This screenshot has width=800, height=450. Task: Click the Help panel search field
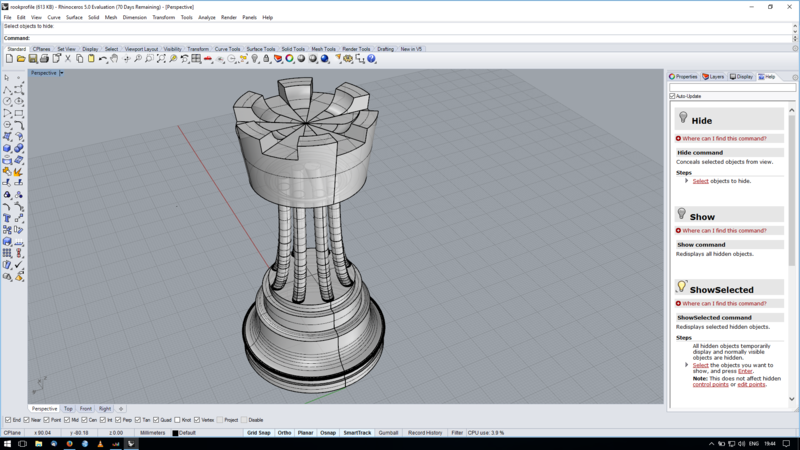732,88
